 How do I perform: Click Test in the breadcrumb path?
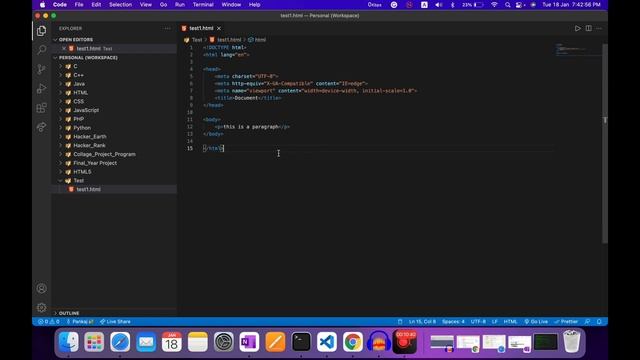tap(197, 40)
